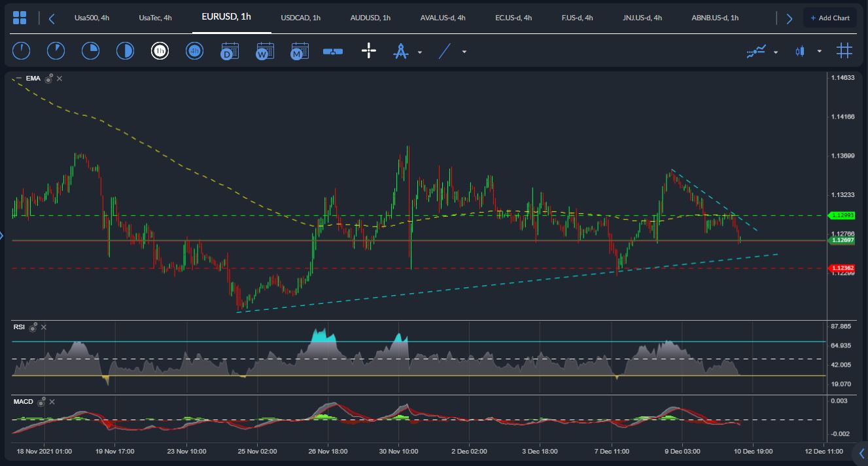Open the AUDUSD 1h chart tab
This screenshot has width=868, height=466.
click(x=370, y=18)
